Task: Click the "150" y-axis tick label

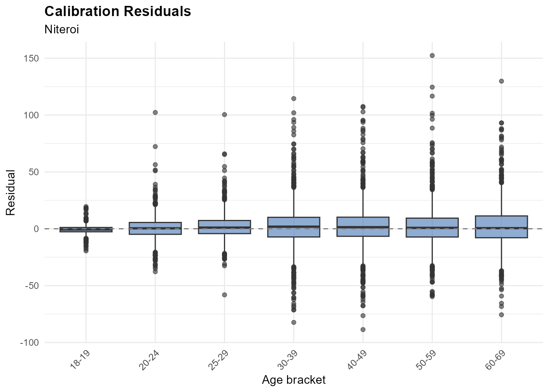Action: (30, 58)
